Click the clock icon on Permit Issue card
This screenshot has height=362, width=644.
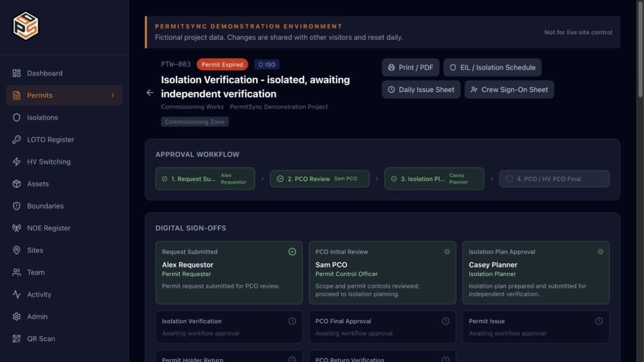click(x=599, y=321)
